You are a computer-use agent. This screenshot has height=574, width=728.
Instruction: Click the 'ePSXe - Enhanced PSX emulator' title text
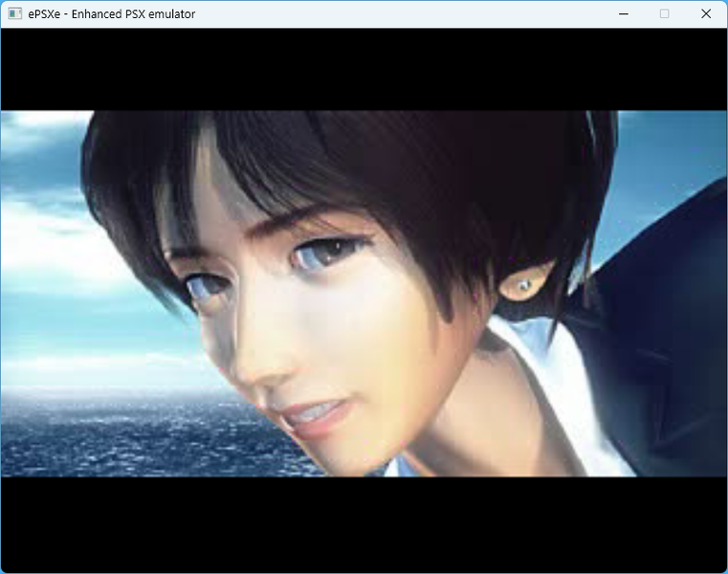111,14
